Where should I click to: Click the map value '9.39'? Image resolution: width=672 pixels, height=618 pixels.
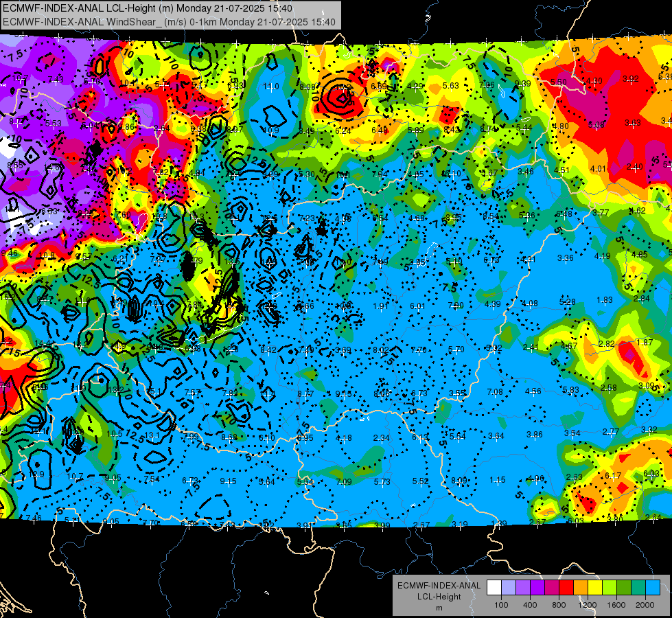[x=523, y=84]
